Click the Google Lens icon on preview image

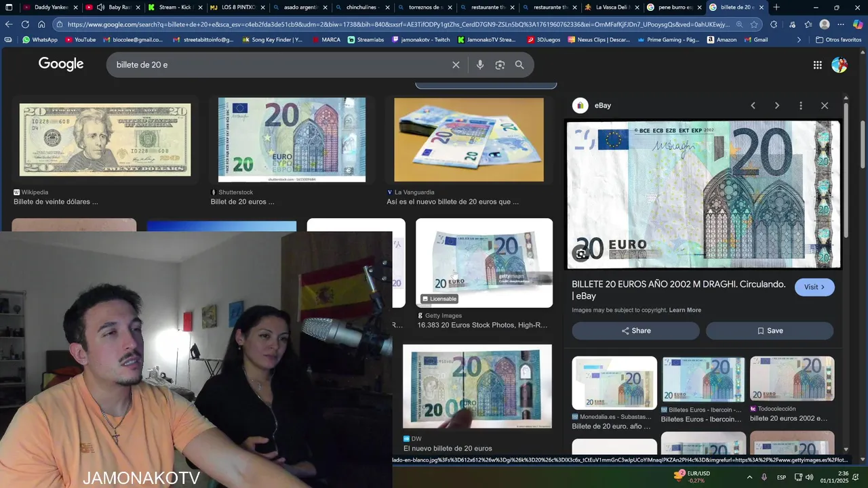tap(581, 254)
